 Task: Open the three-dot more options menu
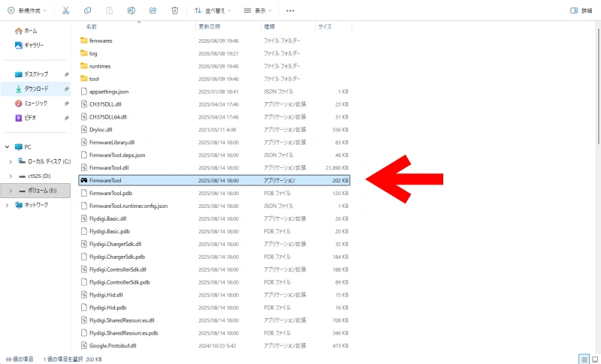coord(290,11)
